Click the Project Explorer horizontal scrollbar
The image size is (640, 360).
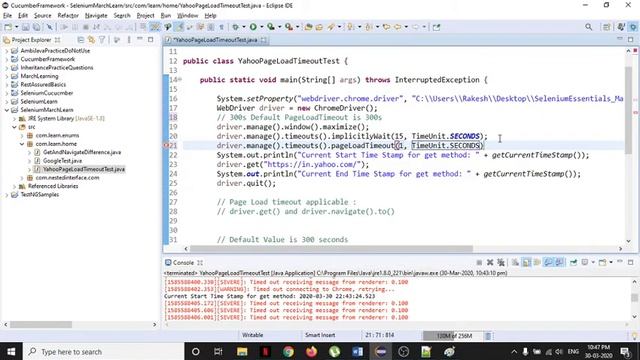pos(41,324)
